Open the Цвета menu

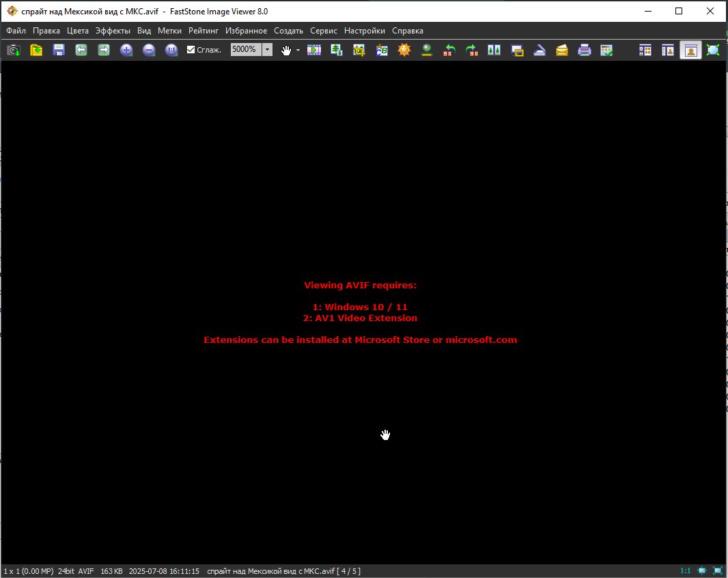pyautogui.click(x=78, y=31)
